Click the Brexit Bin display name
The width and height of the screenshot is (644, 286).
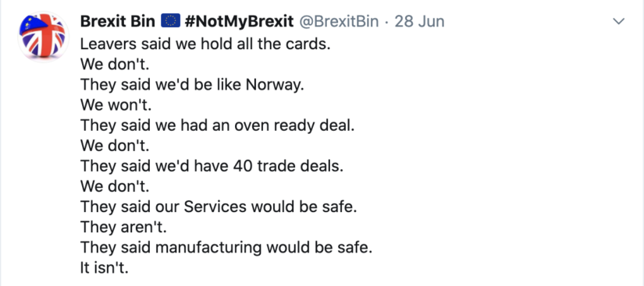118,21
